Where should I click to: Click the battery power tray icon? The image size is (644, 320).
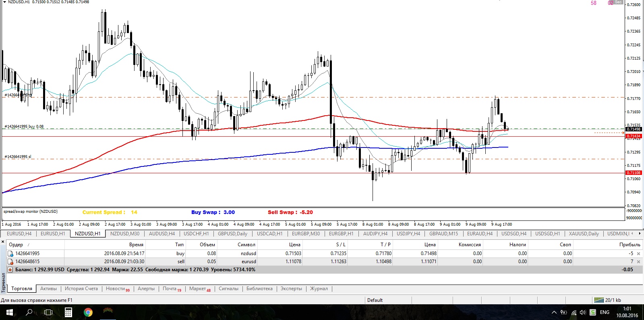coord(564,312)
